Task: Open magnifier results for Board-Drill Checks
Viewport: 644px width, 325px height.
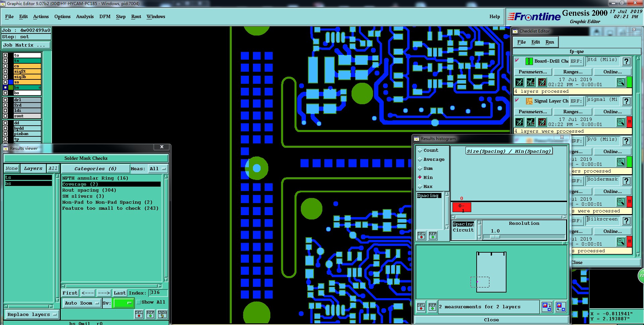Action: click(621, 82)
